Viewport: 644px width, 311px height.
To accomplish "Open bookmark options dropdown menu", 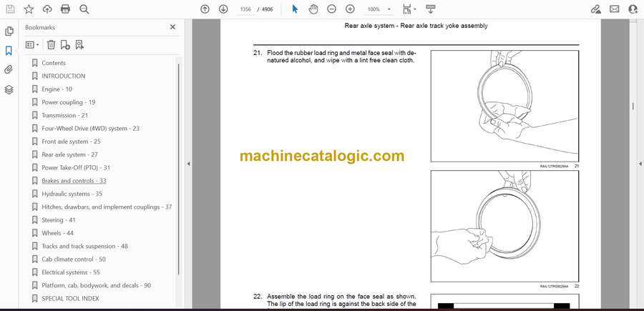I will point(32,44).
